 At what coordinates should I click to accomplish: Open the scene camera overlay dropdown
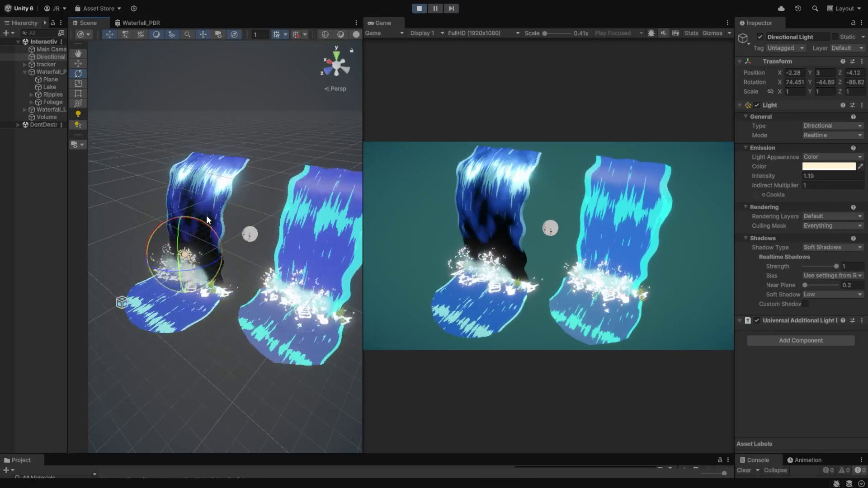click(x=77, y=145)
